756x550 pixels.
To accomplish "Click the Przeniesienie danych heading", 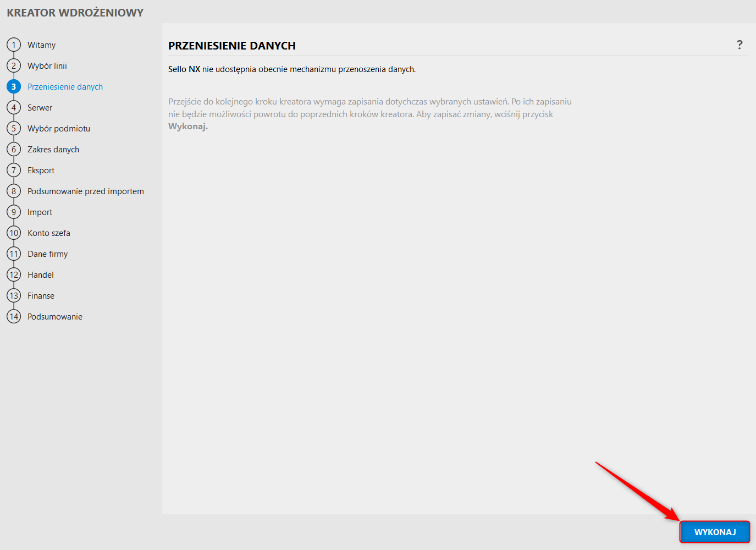I will 232,46.
